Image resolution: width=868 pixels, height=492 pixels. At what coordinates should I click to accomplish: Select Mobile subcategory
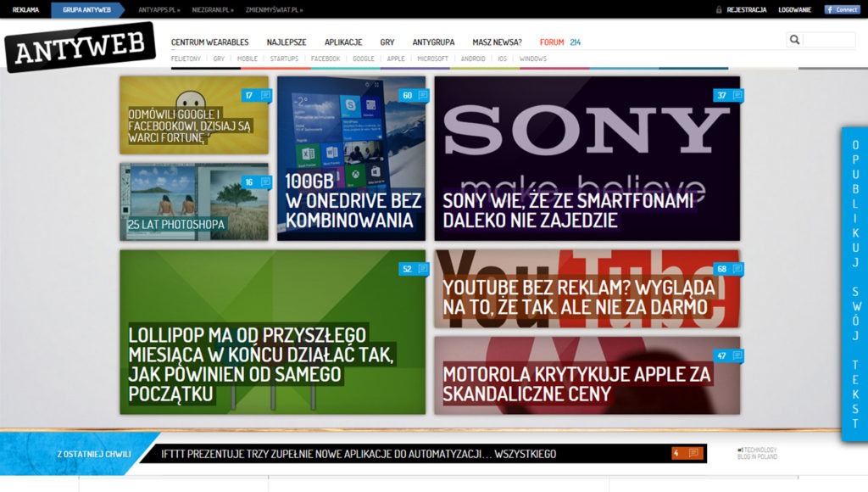(248, 59)
